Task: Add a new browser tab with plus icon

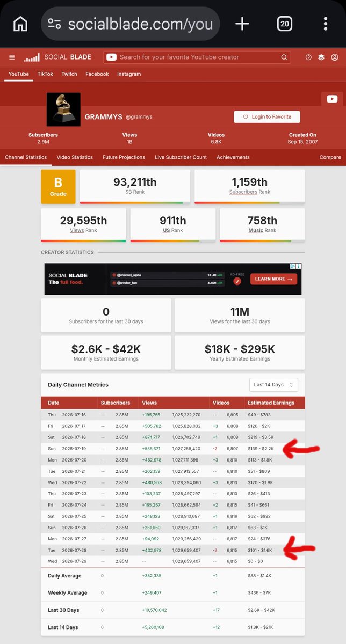Action: tap(242, 24)
